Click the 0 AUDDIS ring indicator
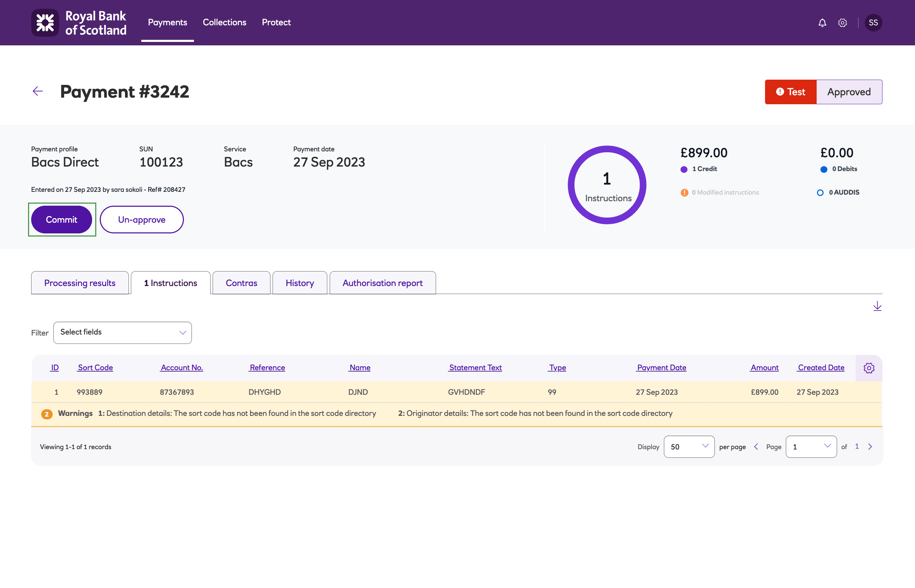The height and width of the screenshot is (588, 915). coord(820,193)
